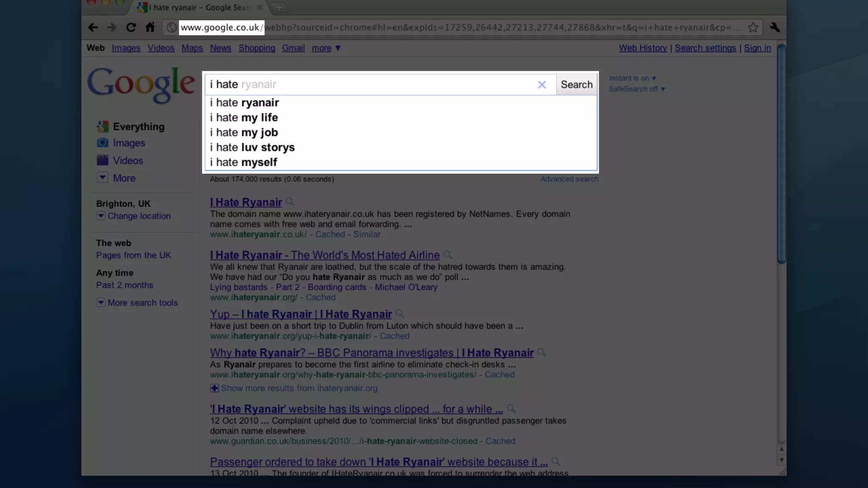This screenshot has width=868, height=488.
Task: Click the browser back arrow
Action: (x=93, y=28)
